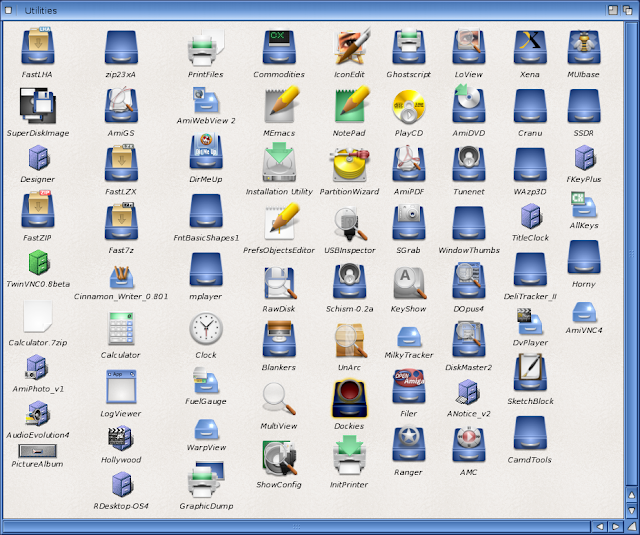
Task: Launch the Dockies red button icon
Action: point(350,399)
